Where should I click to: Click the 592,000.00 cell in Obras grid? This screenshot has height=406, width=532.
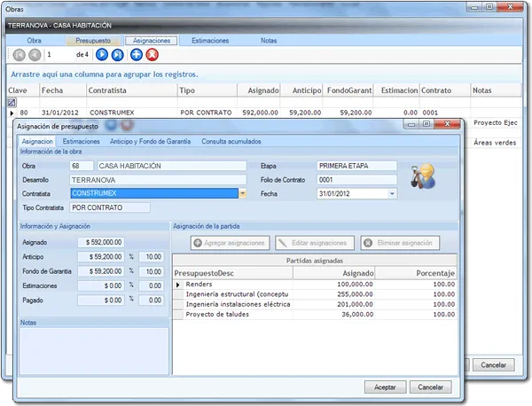tap(259, 113)
